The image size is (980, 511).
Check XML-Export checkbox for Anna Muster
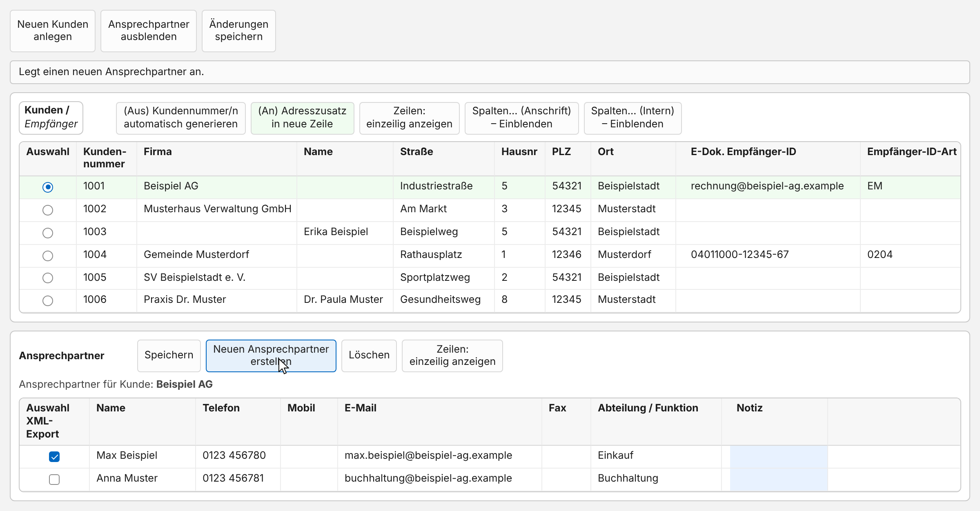[54, 480]
